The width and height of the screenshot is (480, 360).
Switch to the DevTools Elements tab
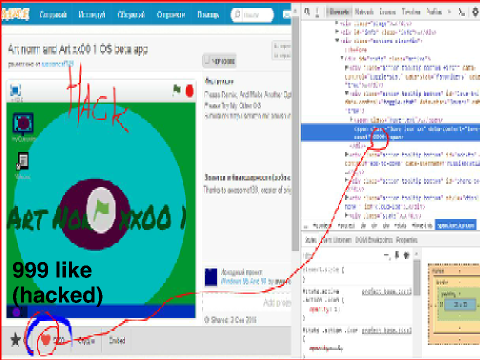[x=339, y=12]
